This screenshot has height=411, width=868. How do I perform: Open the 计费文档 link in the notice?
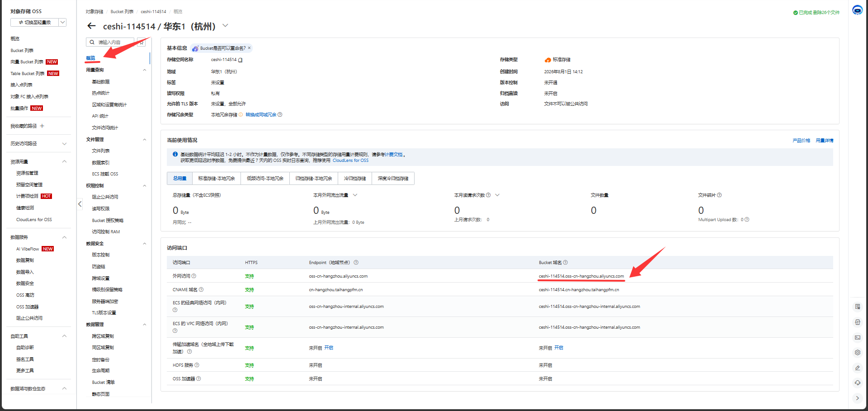(393, 155)
